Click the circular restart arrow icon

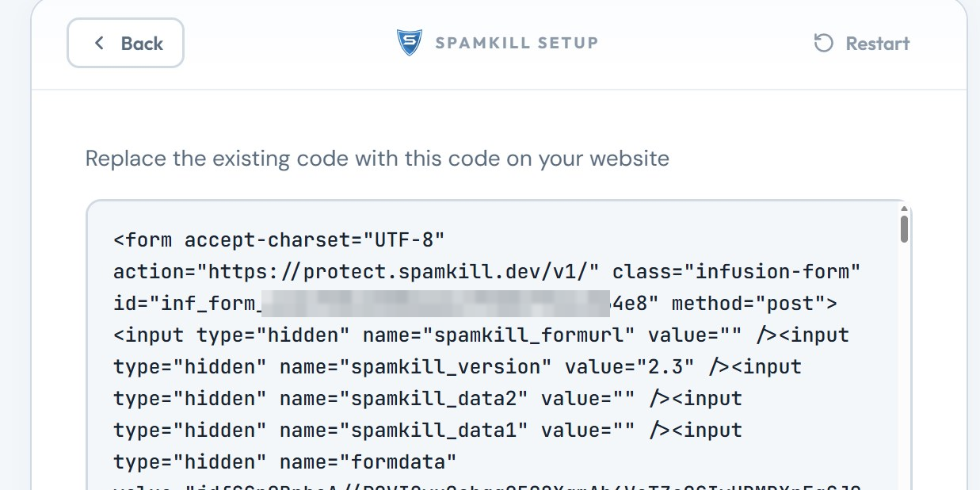824,43
